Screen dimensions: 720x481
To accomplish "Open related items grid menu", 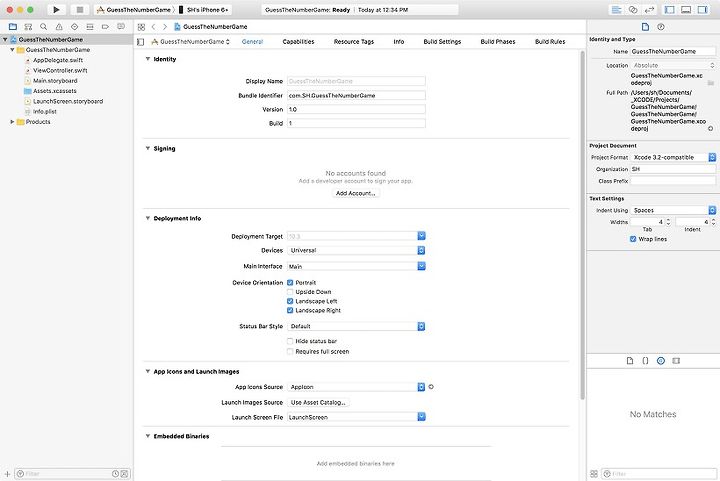I will point(141,27).
